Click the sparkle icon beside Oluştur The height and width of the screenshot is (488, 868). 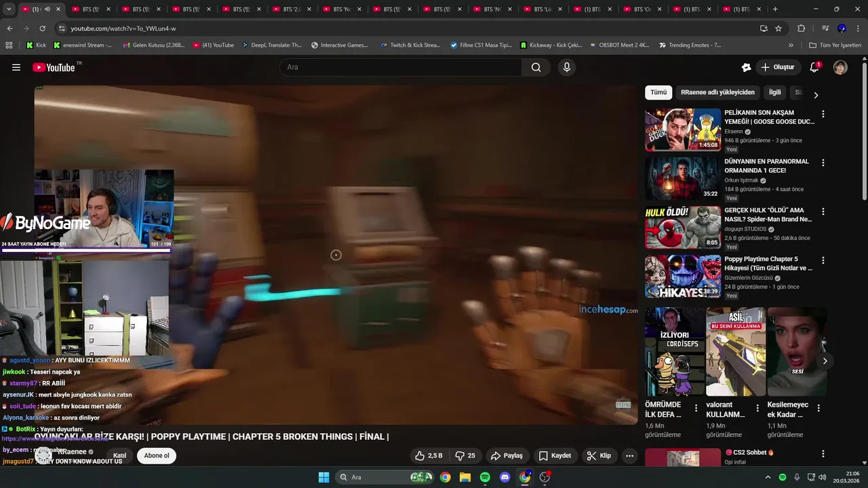pos(746,67)
